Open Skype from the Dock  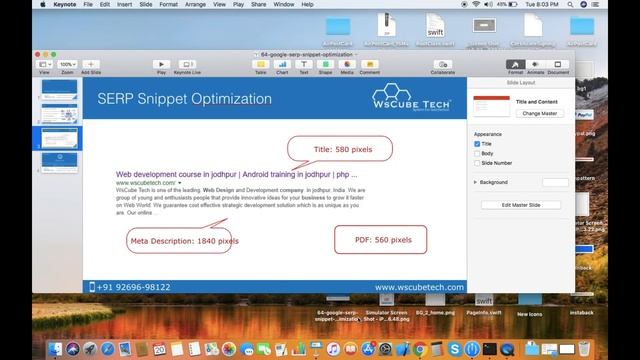[x=454, y=349]
